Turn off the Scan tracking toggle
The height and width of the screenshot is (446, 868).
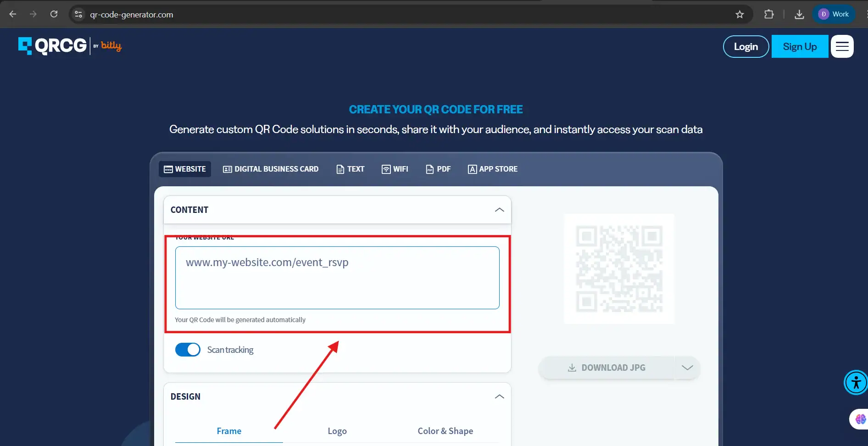click(188, 350)
